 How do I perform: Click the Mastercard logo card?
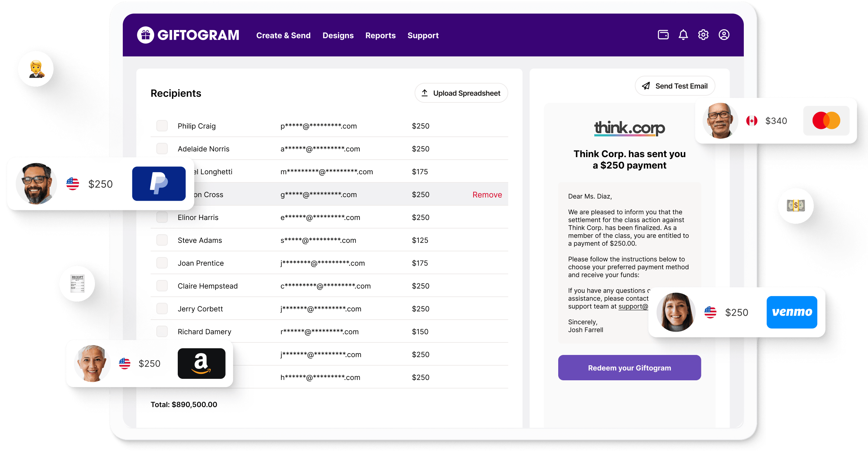pyautogui.click(x=826, y=121)
